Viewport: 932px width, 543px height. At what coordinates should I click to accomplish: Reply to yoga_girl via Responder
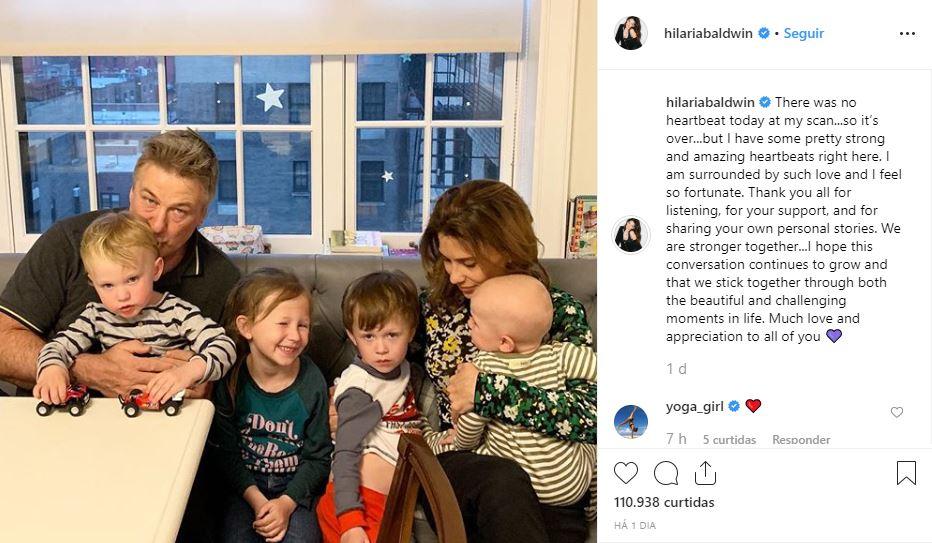[801, 440]
